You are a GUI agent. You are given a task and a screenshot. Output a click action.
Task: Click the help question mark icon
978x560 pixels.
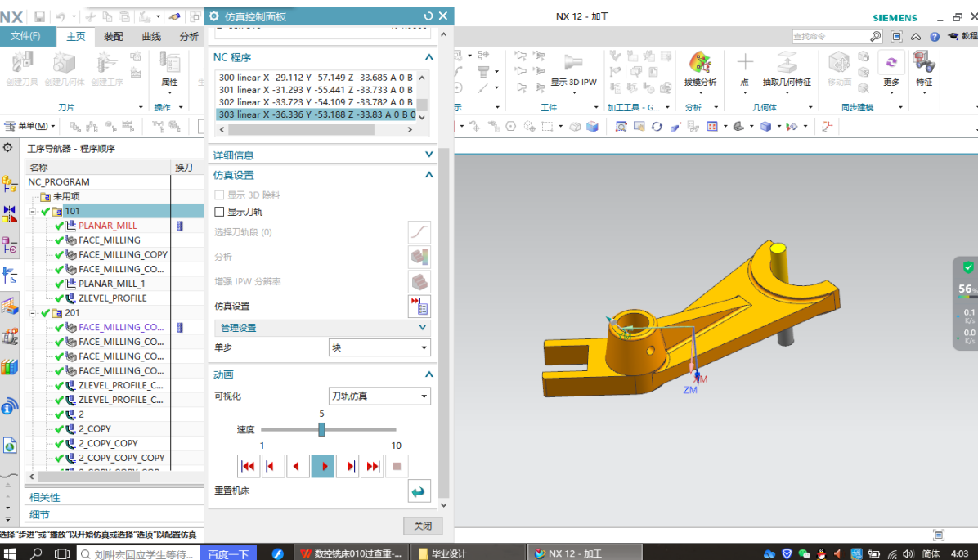click(x=935, y=37)
